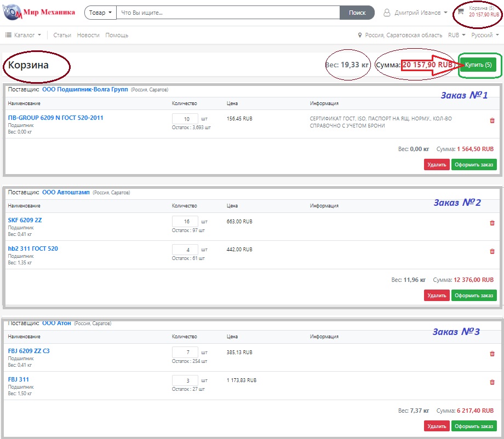Image resolution: width=504 pixels, height=439 pixels.
Task: Select price 1 173,83 RUB
Action: [242, 380]
